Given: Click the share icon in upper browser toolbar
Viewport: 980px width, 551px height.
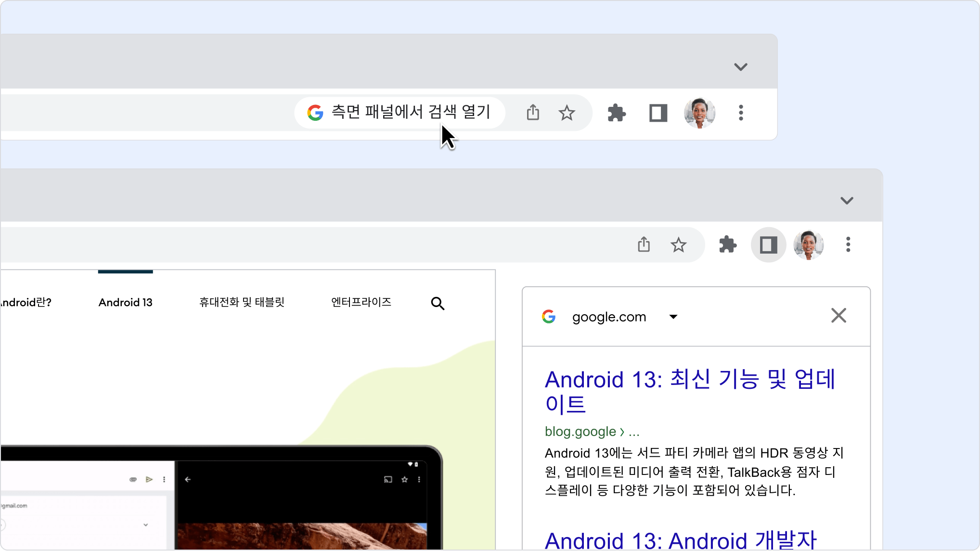Looking at the screenshot, I should pos(533,113).
